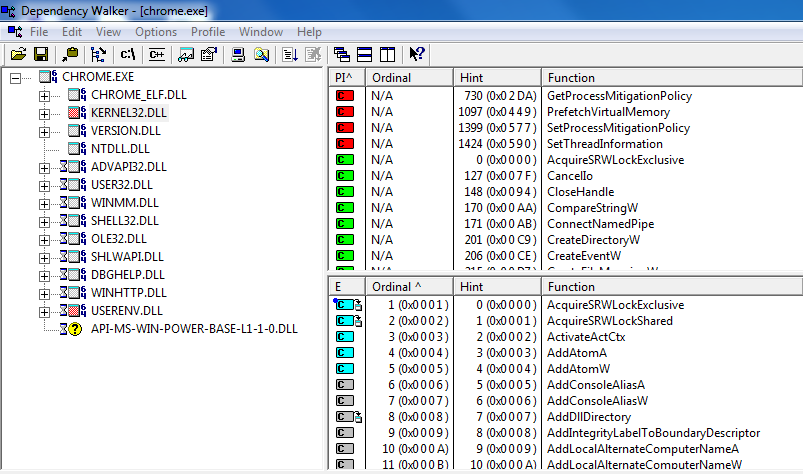
Task: Sort imports by the upper Function header
Action: pos(672,78)
